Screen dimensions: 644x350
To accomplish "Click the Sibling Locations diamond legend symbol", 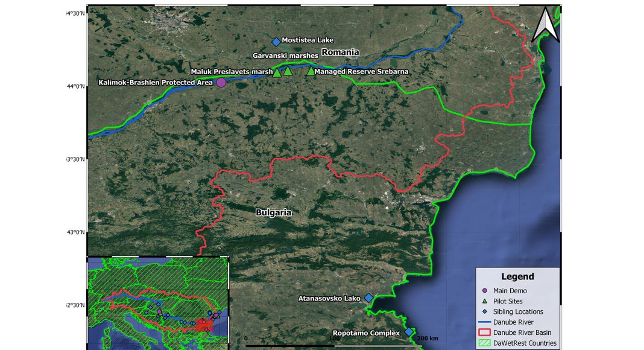I will tap(487, 312).
